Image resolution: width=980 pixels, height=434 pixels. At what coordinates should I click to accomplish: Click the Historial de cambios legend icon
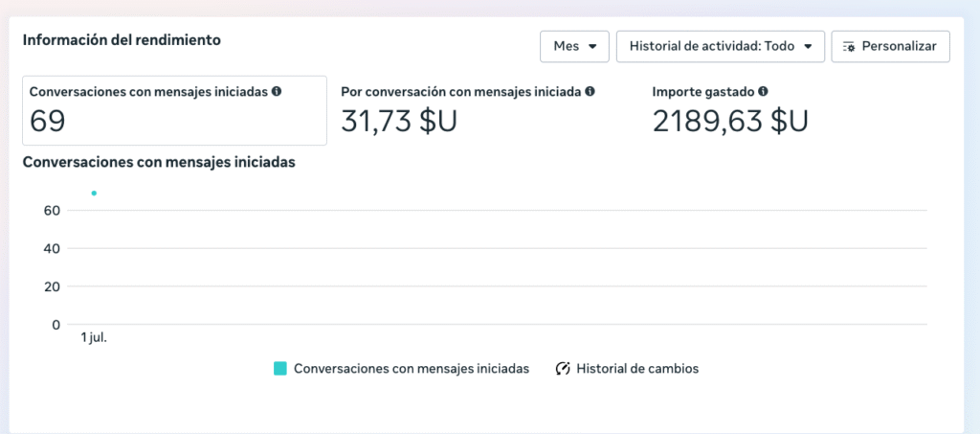point(563,369)
